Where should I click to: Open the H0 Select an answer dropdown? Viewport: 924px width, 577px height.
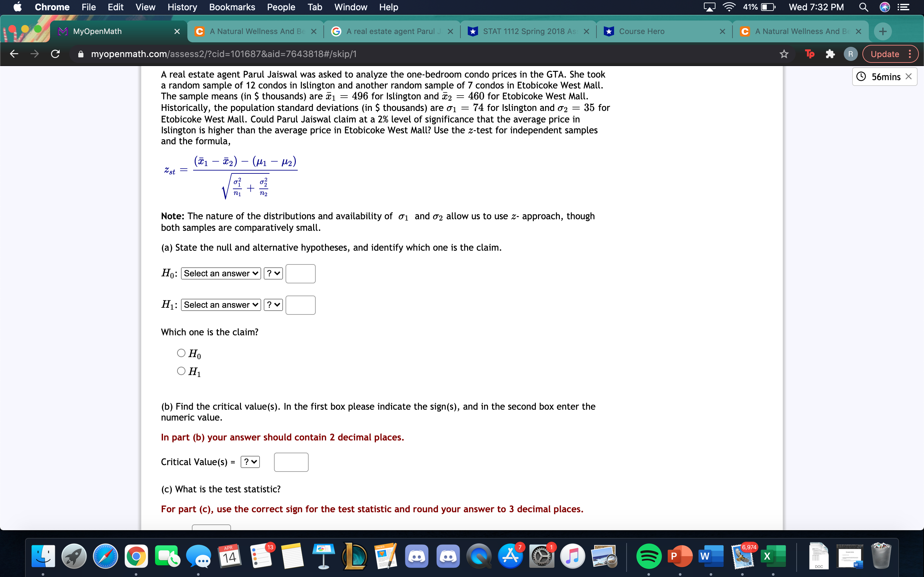point(220,273)
